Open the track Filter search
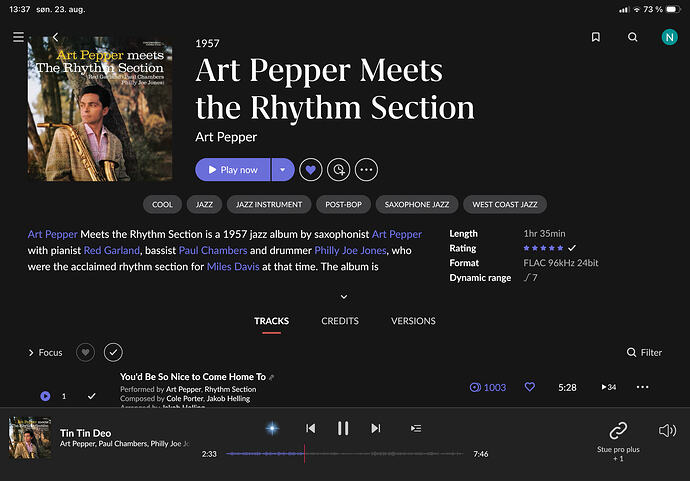Viewport: 690px width, 481px height. pyautogui.click(x=644, y=352)
